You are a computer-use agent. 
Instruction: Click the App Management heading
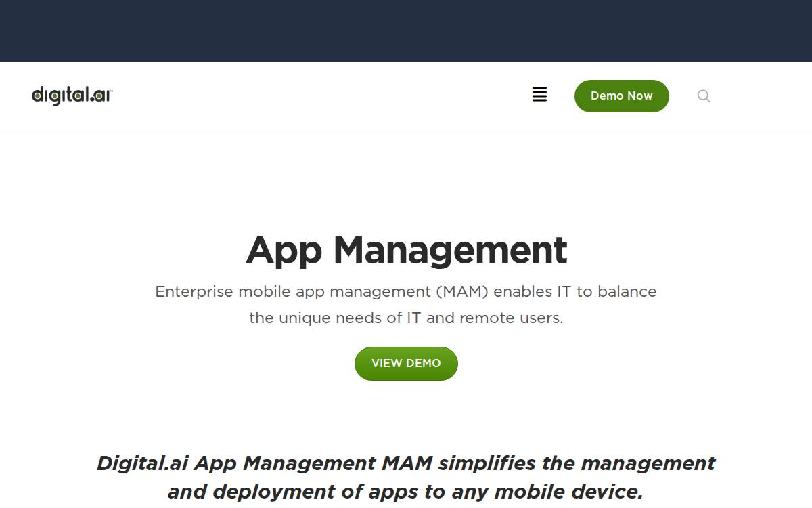click(406, 250)
